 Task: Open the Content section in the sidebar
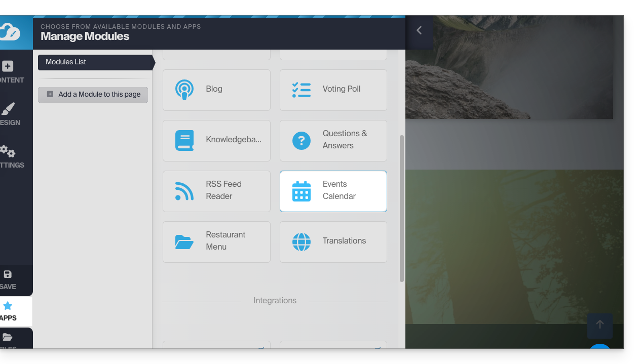[9, 72]
